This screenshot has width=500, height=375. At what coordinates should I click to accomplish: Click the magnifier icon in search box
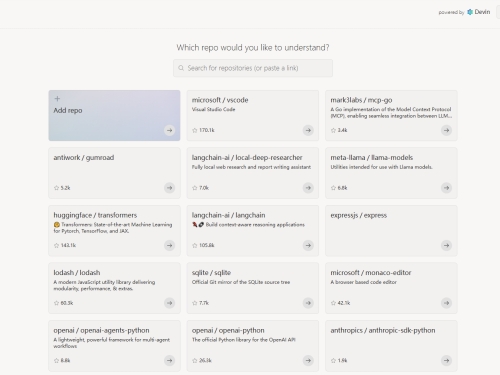pos(181,68)
